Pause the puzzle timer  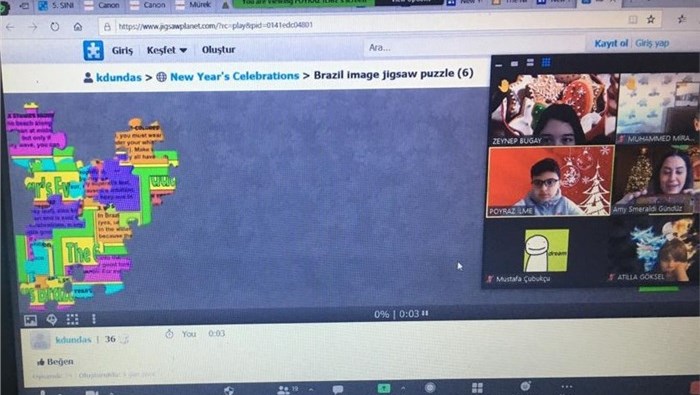[x=425, y=313]
